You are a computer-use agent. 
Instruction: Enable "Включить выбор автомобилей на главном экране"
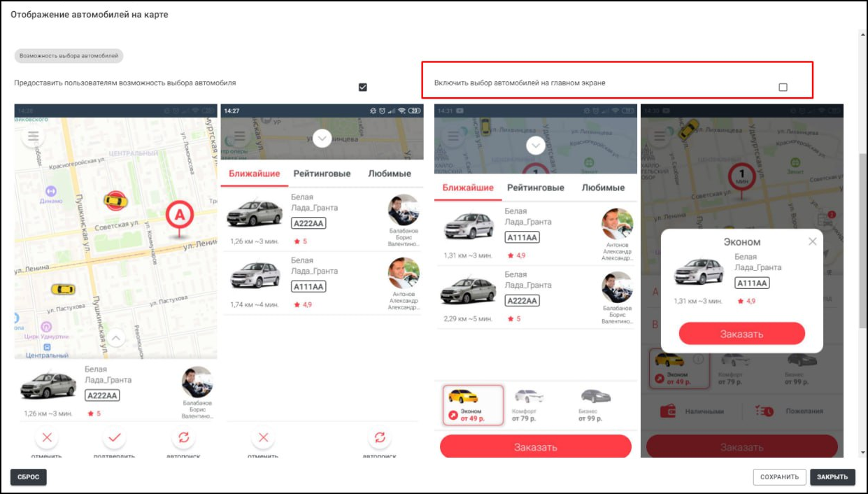pyautogui.click(x=783, y=87)
